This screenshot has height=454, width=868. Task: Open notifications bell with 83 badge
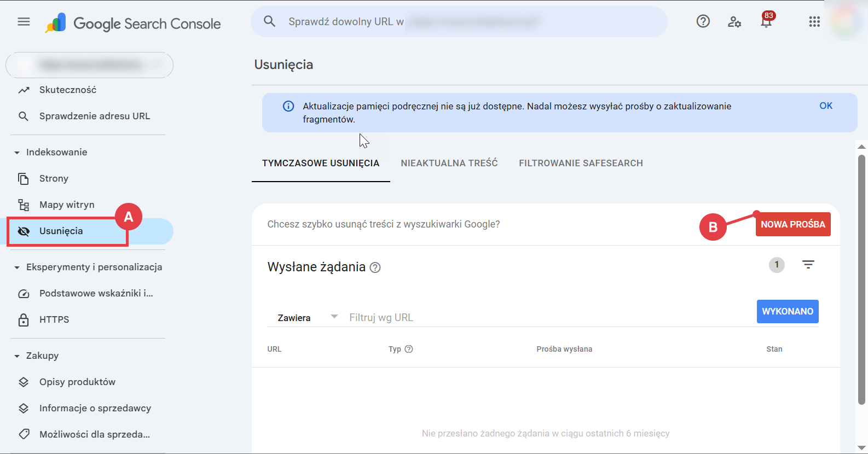[x=766, y=22]
